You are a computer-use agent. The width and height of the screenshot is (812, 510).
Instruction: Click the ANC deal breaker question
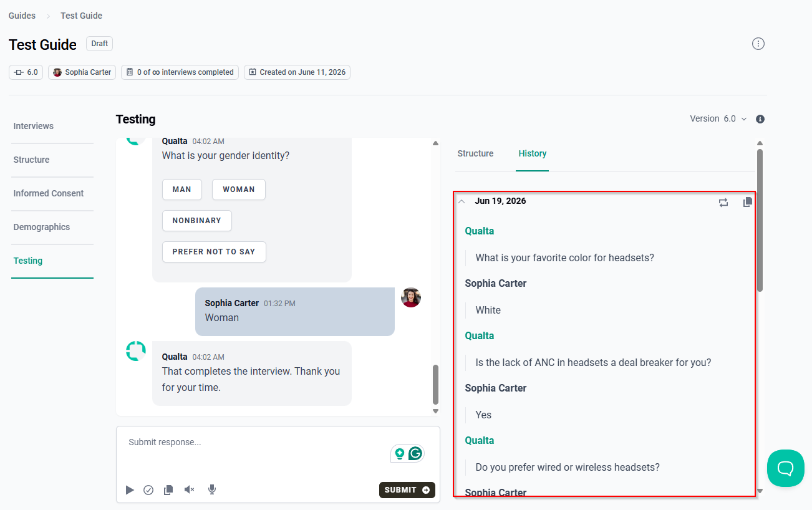point(594,363)
